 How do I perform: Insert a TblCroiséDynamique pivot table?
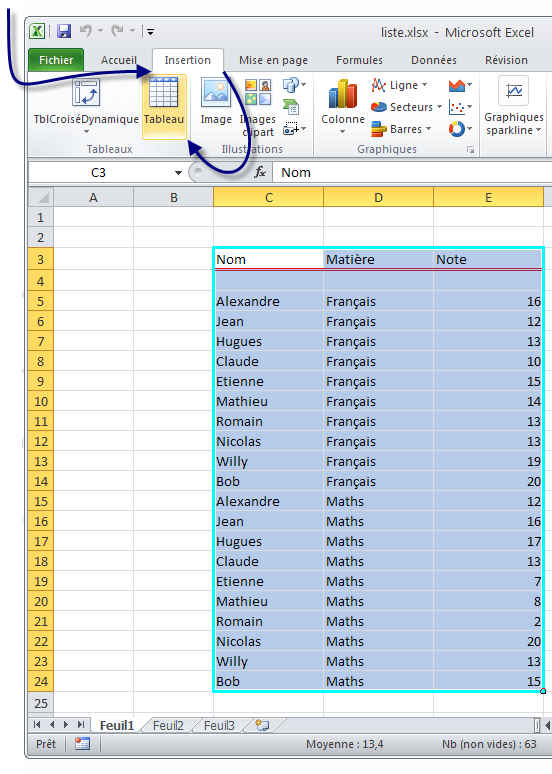click(x=86, y=106)
